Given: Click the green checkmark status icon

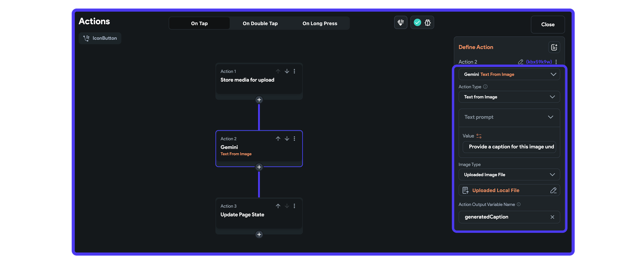Looking at the screenshot, I should coord(417,23).
